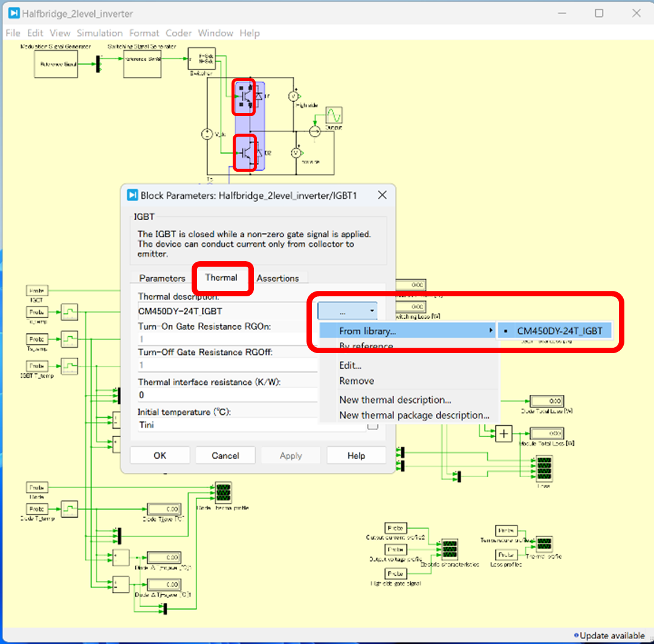Click the Thermal interface resistance input field

pos(227,395)
